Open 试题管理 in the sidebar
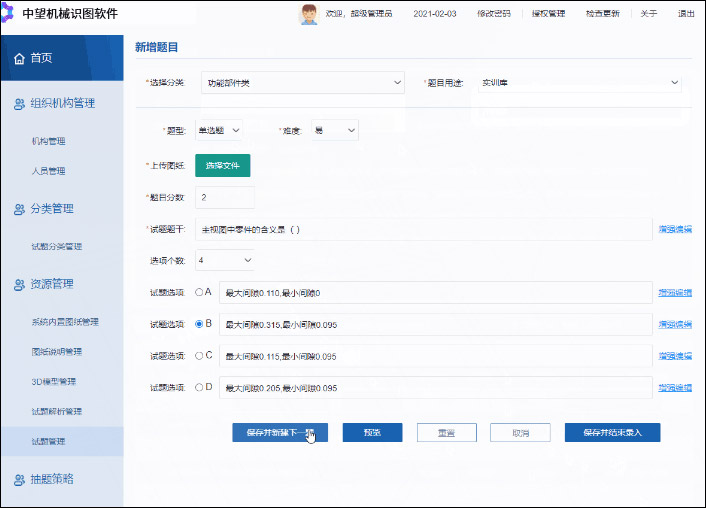This screenshot has height=508, width=706. pos(48,441)
